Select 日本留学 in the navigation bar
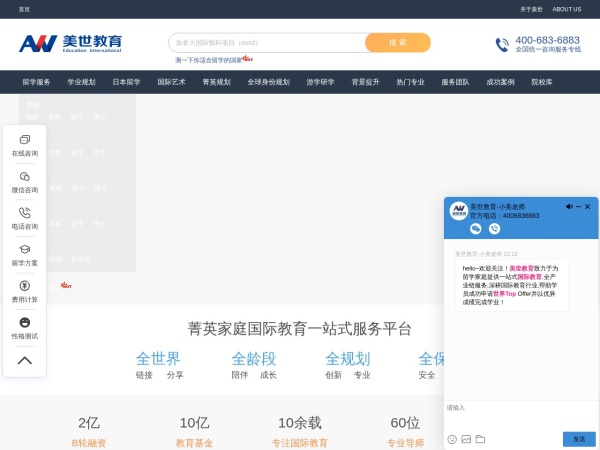Screen dimensions: 600x450 pyautogui.click(x=126, y=82)
